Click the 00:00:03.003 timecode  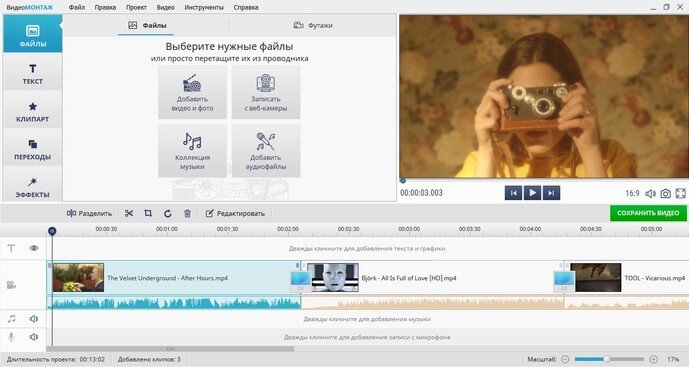click(x=421, y=193)
